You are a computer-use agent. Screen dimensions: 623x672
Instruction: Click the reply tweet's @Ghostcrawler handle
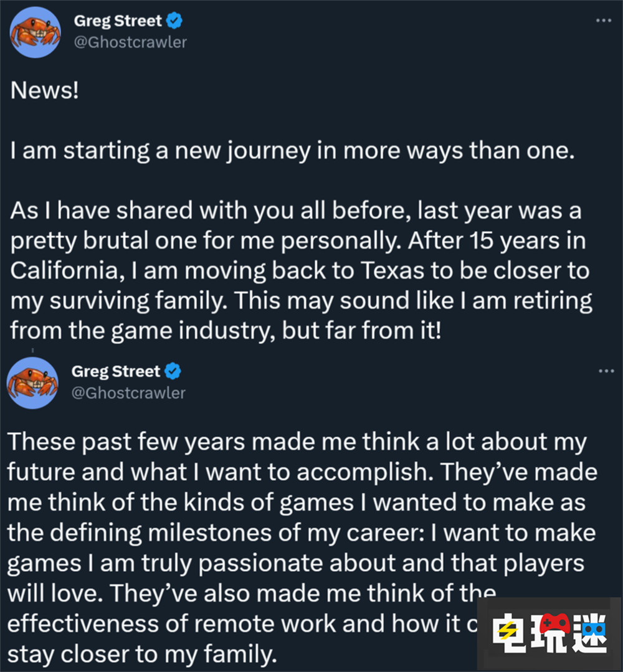pos(128,392)
